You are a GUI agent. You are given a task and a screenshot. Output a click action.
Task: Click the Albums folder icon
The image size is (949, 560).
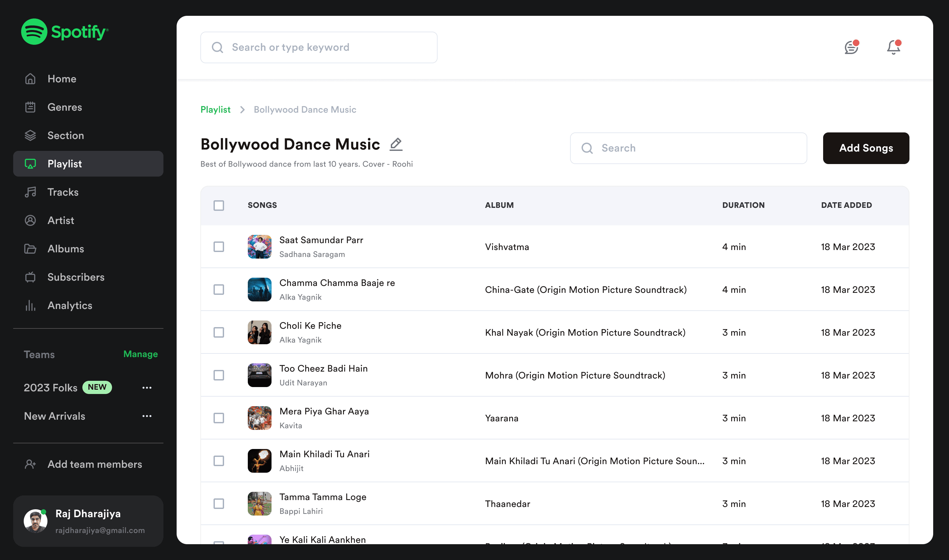30,249
